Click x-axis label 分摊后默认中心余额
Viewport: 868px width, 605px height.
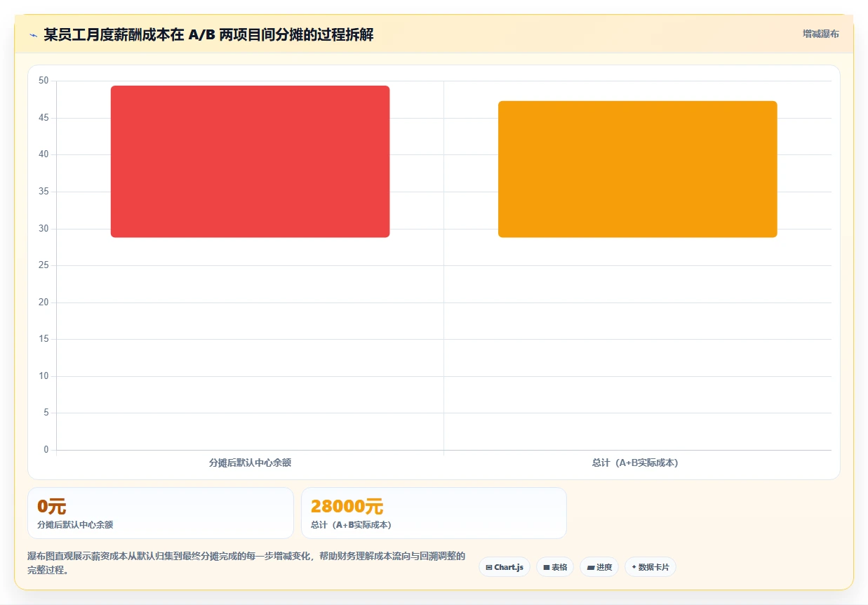pyautogui.click(x=250, y=463)
